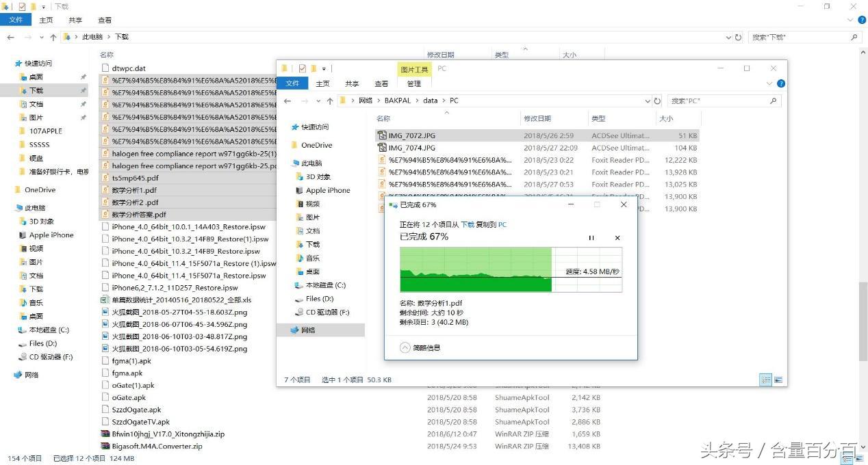Select Files (D:) in PC window sidebar
This screenshot has width=868, height=465.
tap(320, 299)
